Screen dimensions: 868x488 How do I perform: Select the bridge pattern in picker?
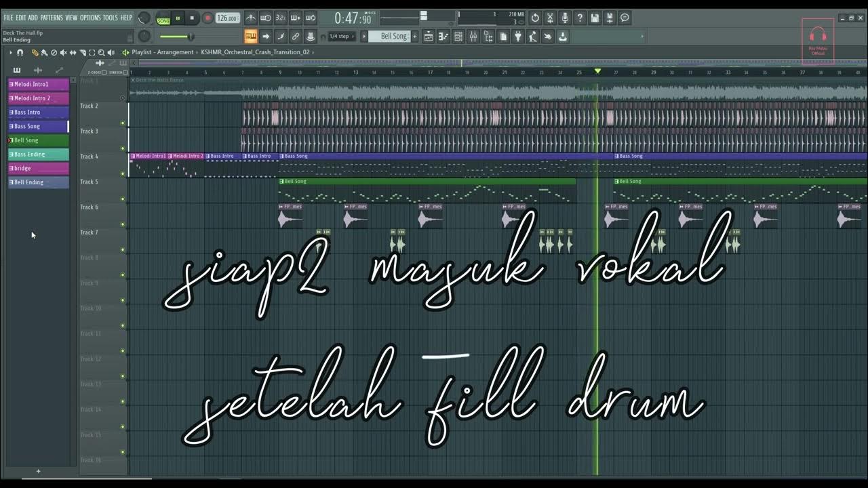[x=38, y=168]
